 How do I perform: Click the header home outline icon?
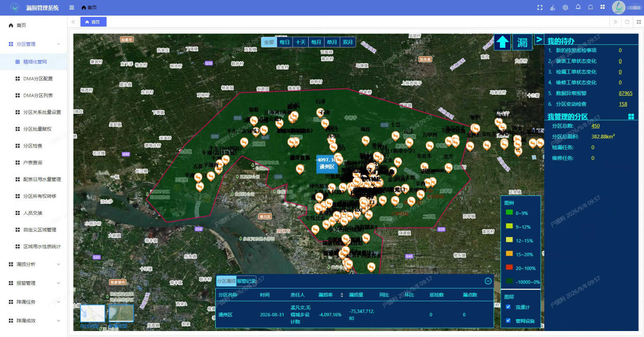point(591,7)
